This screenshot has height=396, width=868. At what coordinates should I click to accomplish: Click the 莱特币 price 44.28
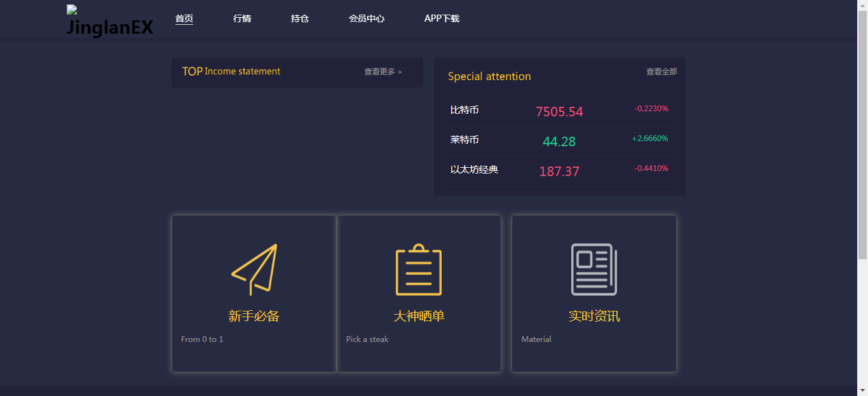coord(559,142)
